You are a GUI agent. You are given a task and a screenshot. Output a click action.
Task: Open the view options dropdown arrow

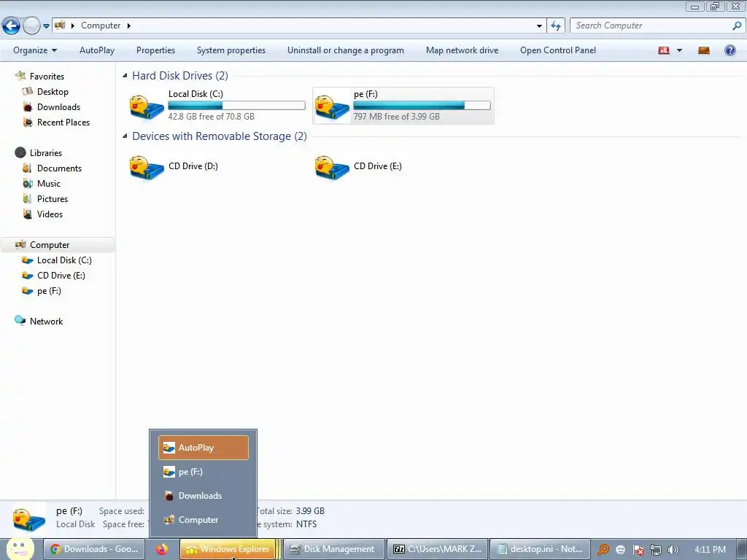click(679, 50)
